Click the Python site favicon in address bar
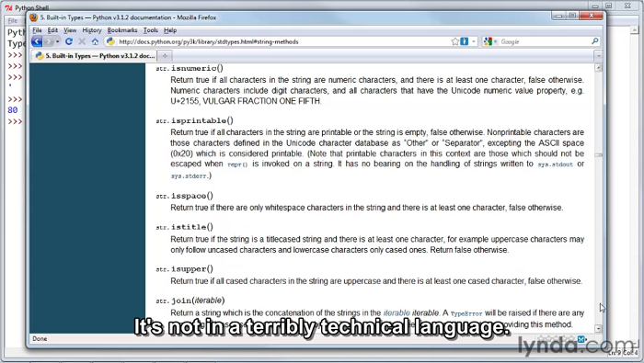644x363 pixels. coord(110,41)
